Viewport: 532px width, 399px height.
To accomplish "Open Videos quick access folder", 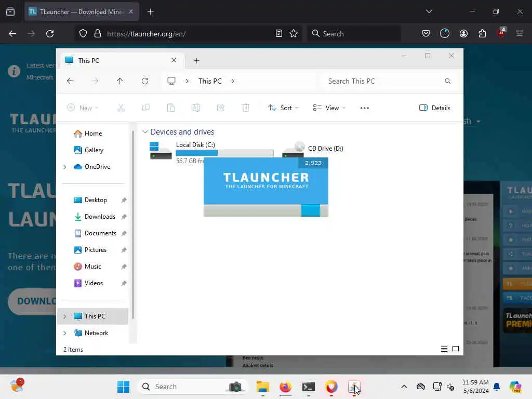I will point(94,283).
